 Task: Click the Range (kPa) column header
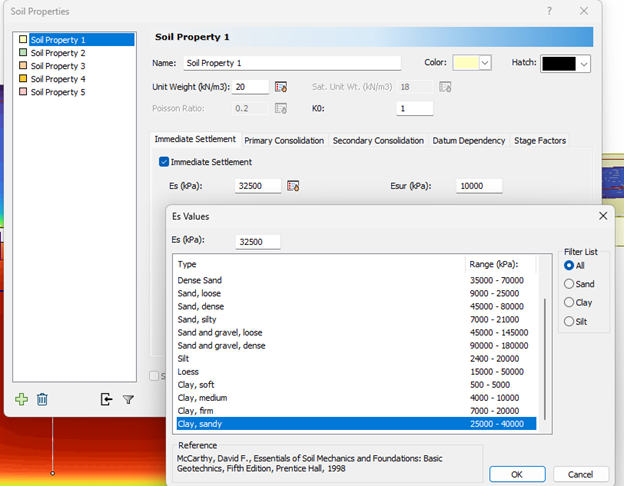pos(501,264)
